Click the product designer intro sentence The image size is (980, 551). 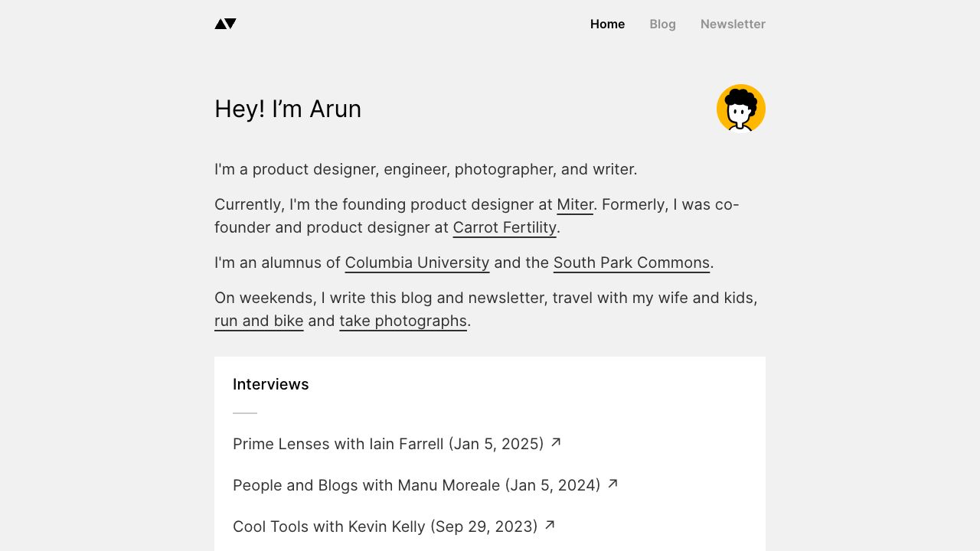coord(425,169)
